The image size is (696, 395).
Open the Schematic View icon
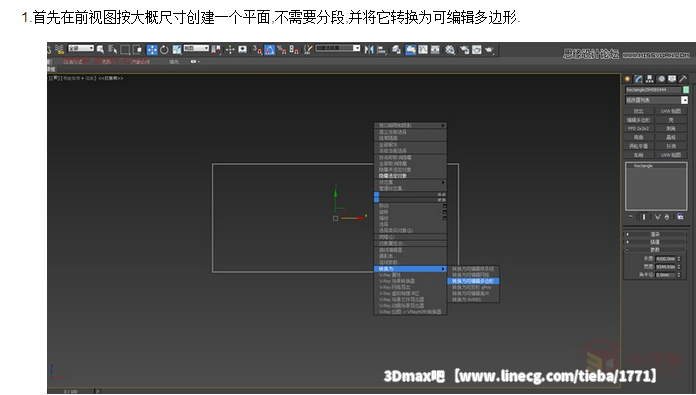click(x=435, y=50)
